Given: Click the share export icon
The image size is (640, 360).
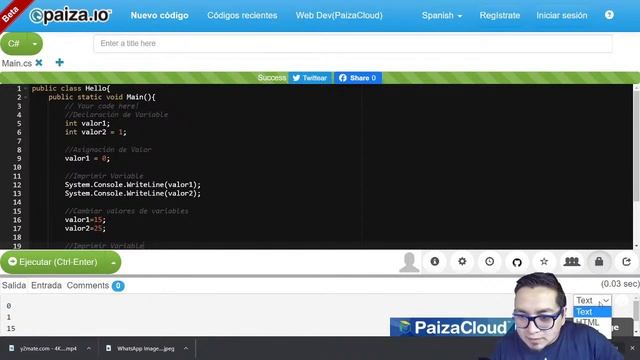Looking at the screenshot, I should tap(626, 262).
